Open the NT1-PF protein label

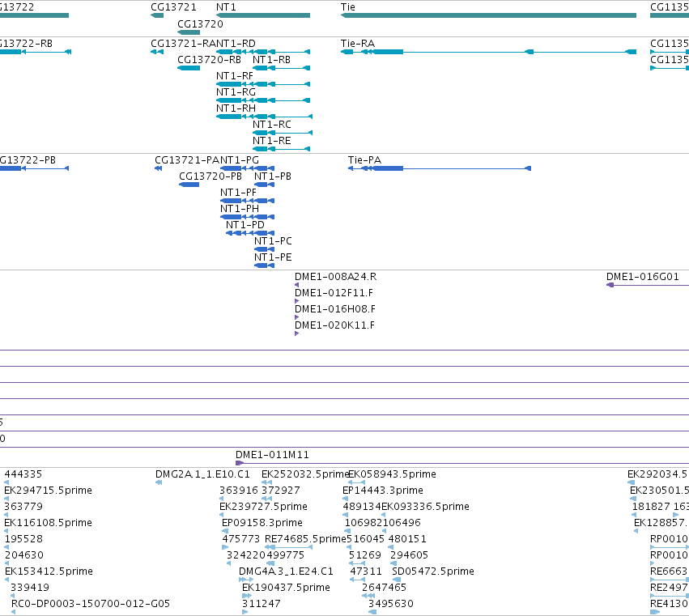[x=238, y=193]
